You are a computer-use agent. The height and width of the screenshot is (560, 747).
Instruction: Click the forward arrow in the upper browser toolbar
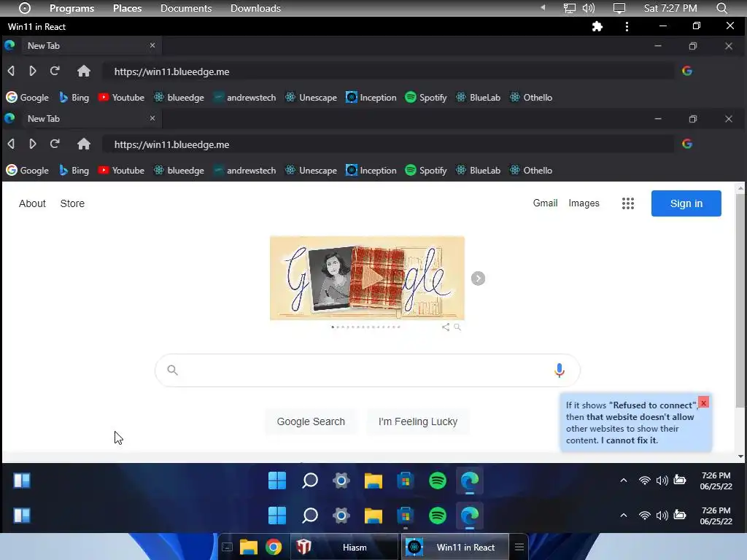(x=32, y=71)
